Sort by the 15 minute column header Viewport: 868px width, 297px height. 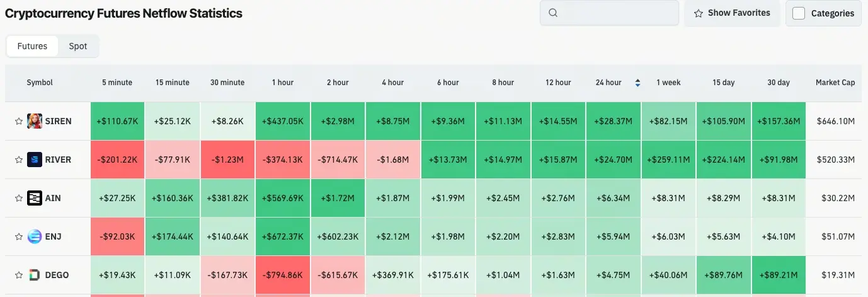click(x=173, y=83)
